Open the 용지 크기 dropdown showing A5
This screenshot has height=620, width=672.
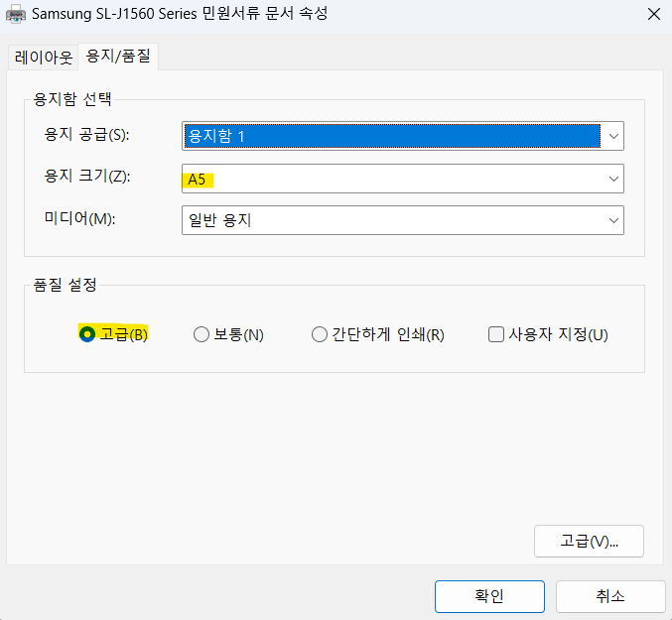tap(402, 179)
